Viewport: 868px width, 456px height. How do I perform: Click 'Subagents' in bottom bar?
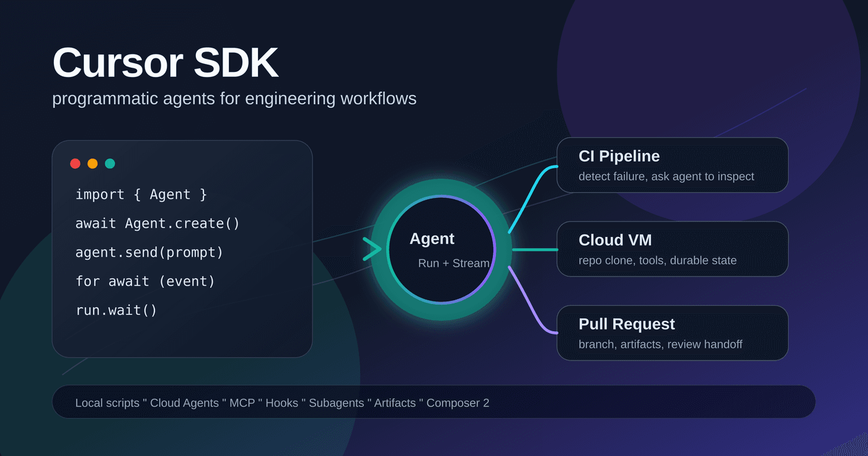click(337, 403)
